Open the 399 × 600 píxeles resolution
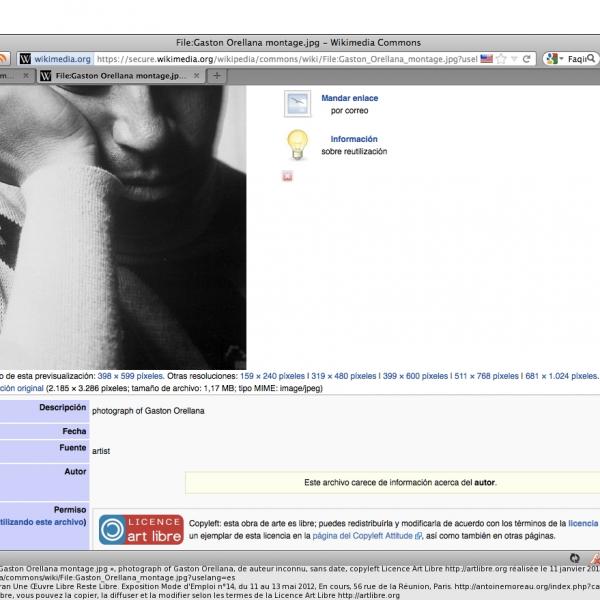600x600 pixels. coord(415,376)
